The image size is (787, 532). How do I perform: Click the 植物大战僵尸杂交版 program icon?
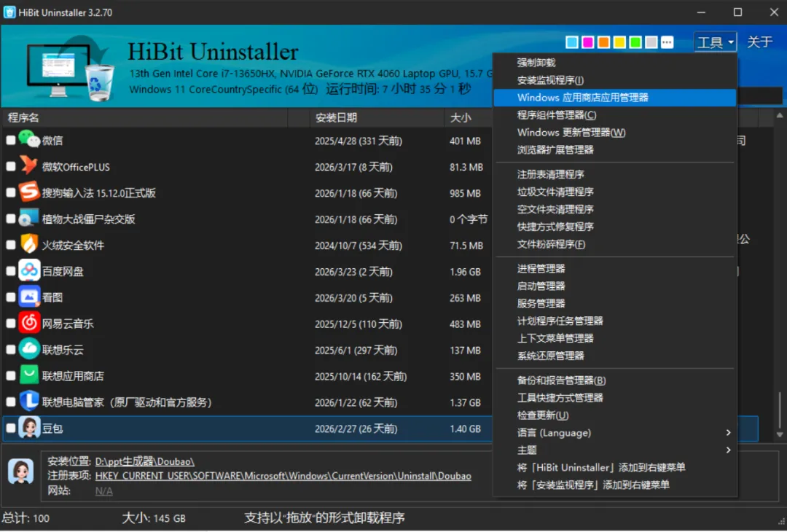pos(29,219)
